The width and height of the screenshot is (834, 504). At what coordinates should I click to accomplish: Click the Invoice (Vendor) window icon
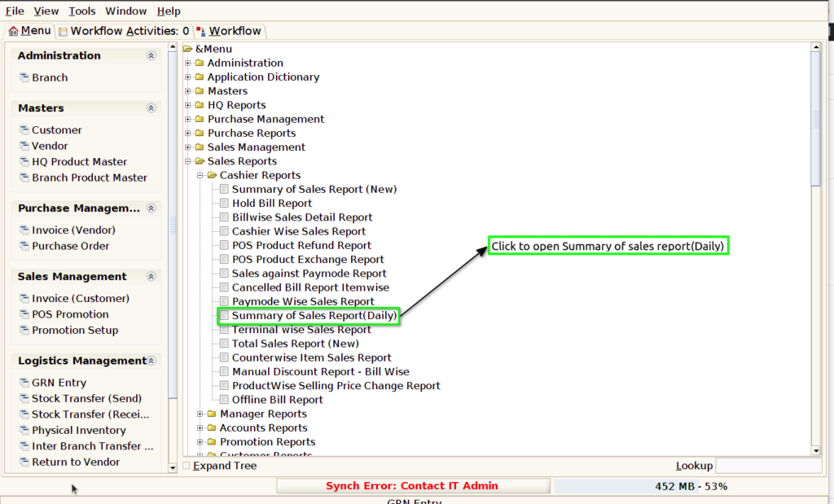pos(24,230)
